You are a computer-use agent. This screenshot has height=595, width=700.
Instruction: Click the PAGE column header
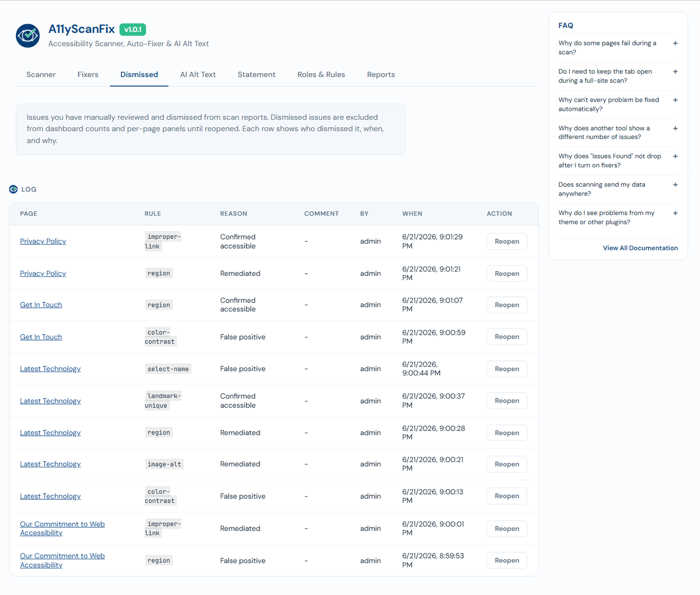[x=28, y=214]
